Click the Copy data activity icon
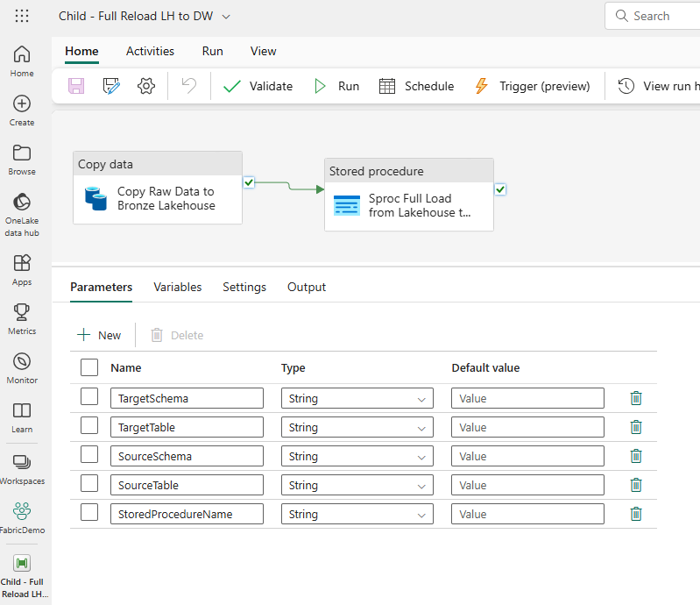 (x=95, y=198)
